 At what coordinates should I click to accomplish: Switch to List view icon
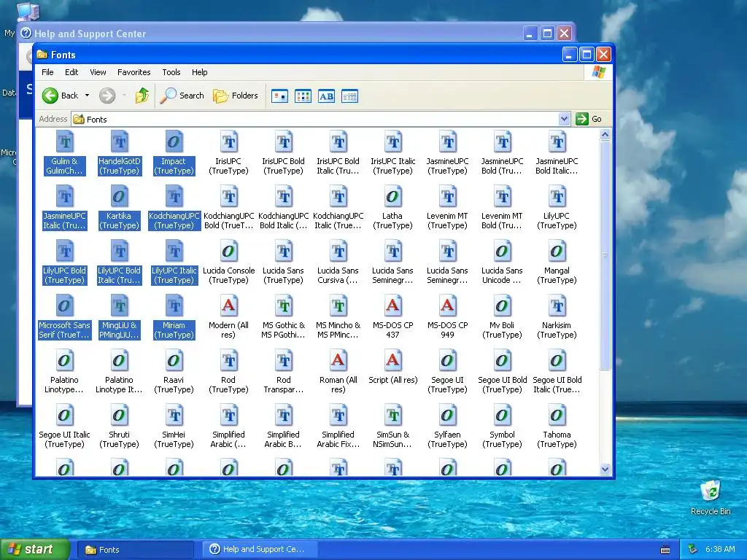coord(303,96)
